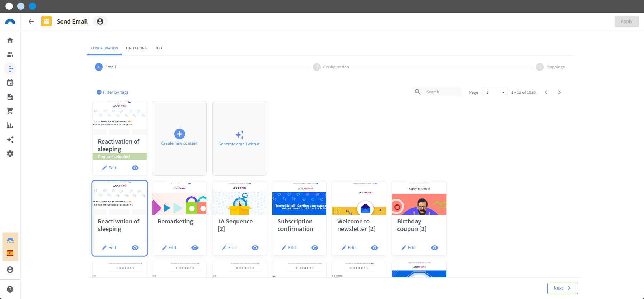
Task: Preview the Subscription confirmation template
Action: tap(315, 248)
